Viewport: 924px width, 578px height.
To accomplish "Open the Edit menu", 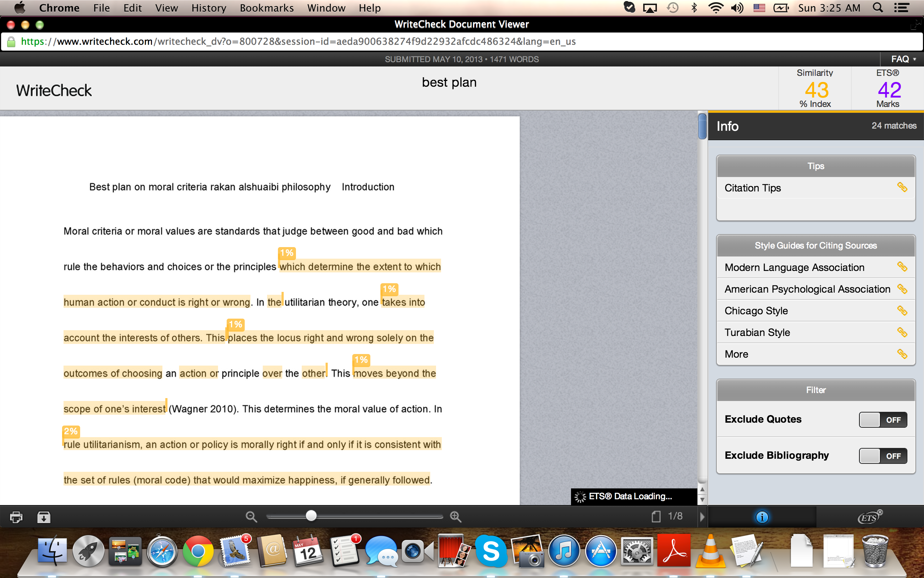I will (132, 8).
